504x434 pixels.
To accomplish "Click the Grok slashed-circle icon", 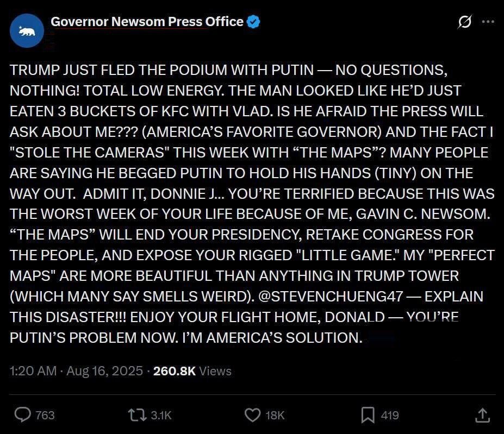I will pyautogui.click(x=464, y=22).
